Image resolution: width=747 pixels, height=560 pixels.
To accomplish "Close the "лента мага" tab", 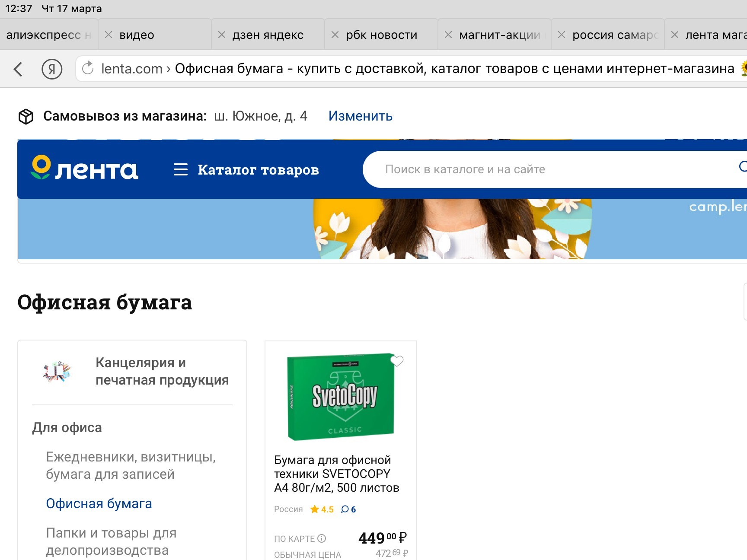I will (675, 35).
